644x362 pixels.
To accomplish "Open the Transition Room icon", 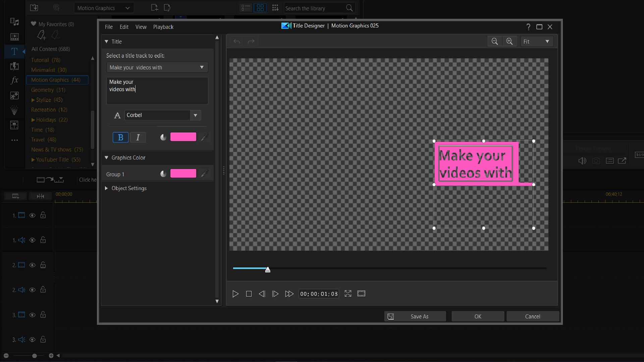I will (14, 66).
